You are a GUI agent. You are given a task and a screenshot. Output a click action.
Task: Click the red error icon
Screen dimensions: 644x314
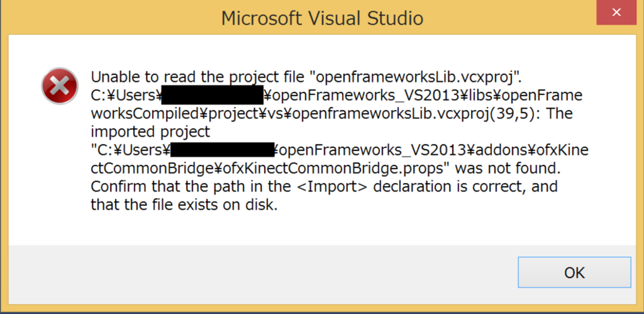click(59, 86)
